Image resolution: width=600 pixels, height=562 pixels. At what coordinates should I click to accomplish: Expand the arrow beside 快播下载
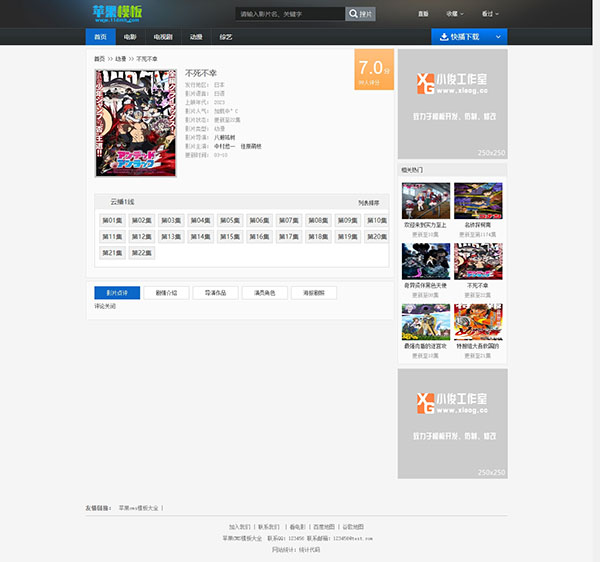pyautogui.click(x=499, y=37)
